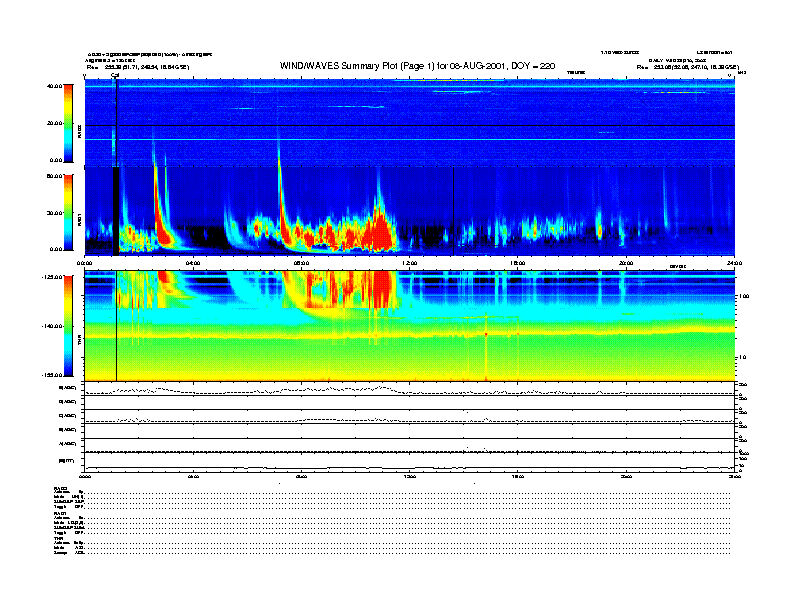This screenshot has width=792, height=612.
Task: Click the 100 frequency tick on the right axis
Action: [744, 296]
